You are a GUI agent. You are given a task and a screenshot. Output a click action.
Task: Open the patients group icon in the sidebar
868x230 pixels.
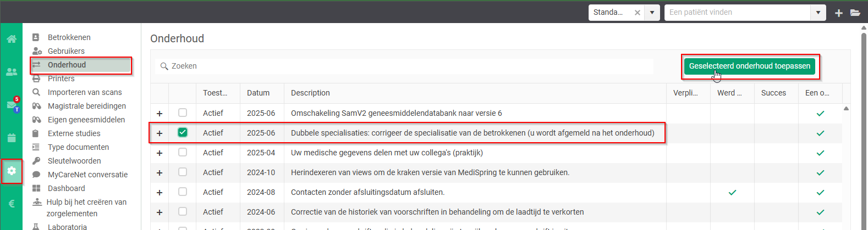click(12, 72)
